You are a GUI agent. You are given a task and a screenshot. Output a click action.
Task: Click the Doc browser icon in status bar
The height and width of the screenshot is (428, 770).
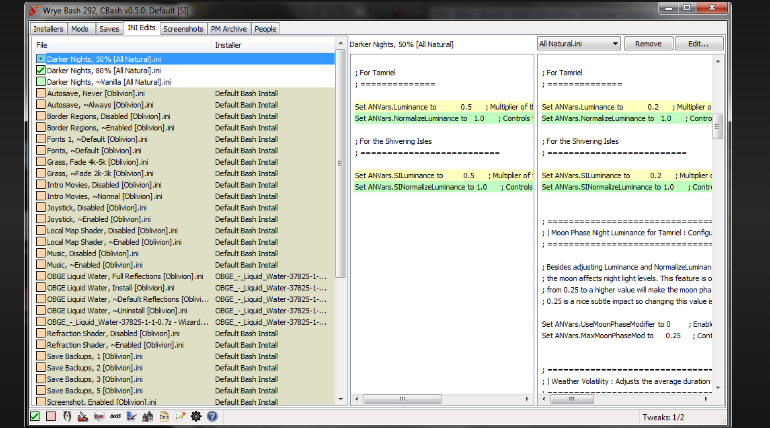[x=164, y=416]
